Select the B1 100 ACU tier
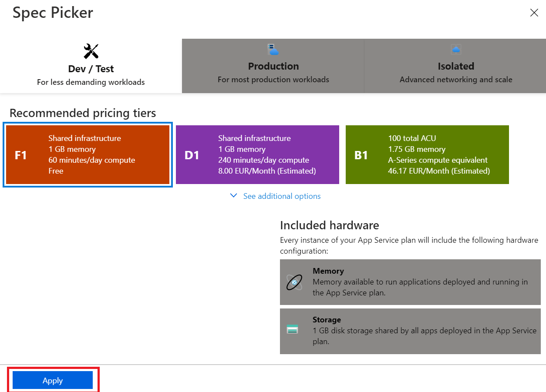 pyautogui.click(x=427, y=154)
